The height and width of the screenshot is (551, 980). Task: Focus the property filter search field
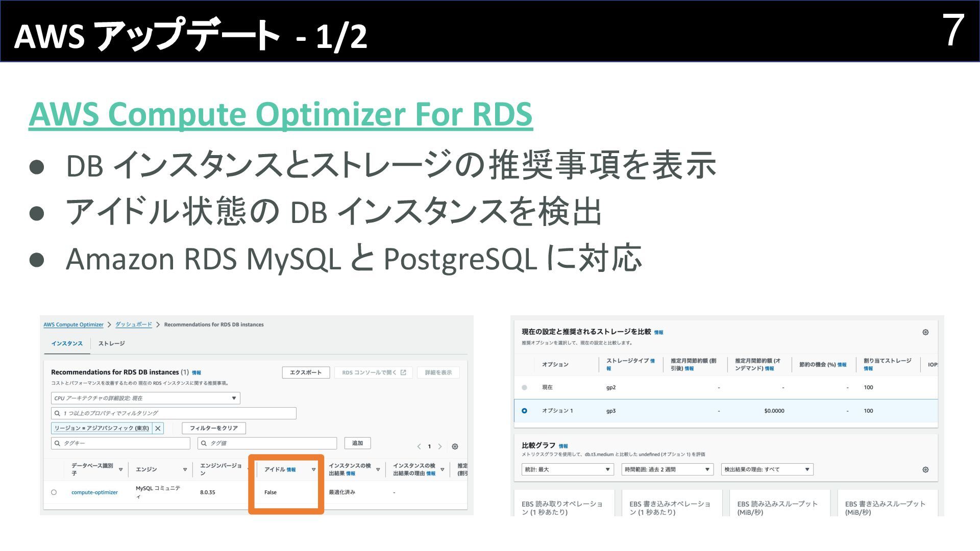tap(174, 413)
